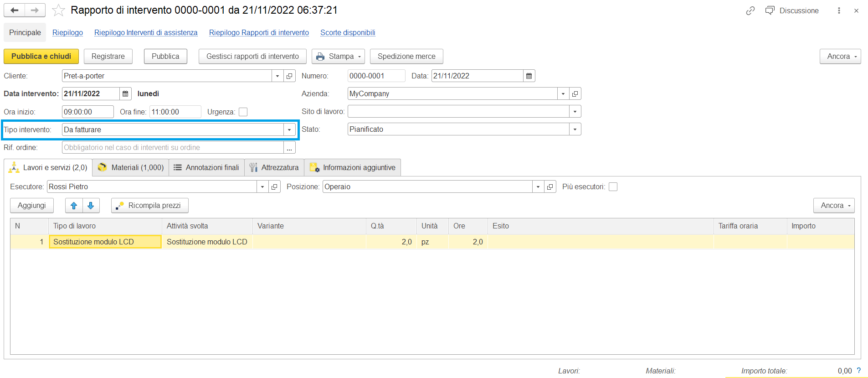
Task: Expand the Azienda dropdown
Action: click(x=563, y=93)
